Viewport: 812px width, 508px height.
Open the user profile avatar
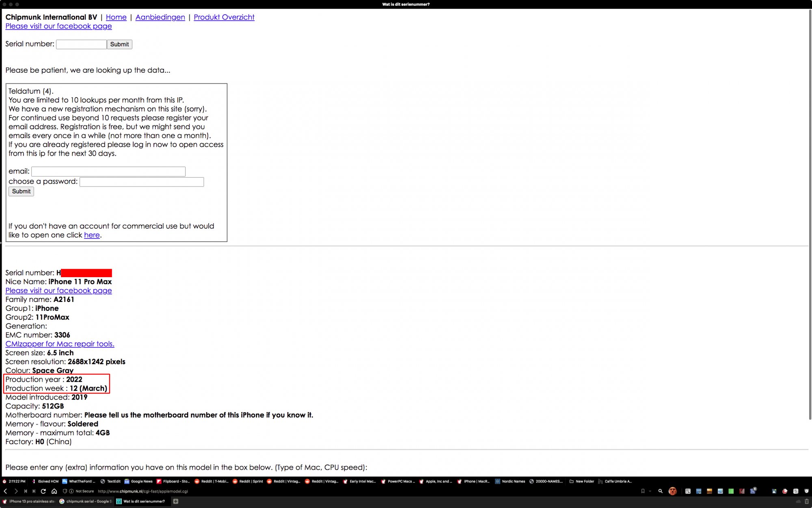[672, 491]
